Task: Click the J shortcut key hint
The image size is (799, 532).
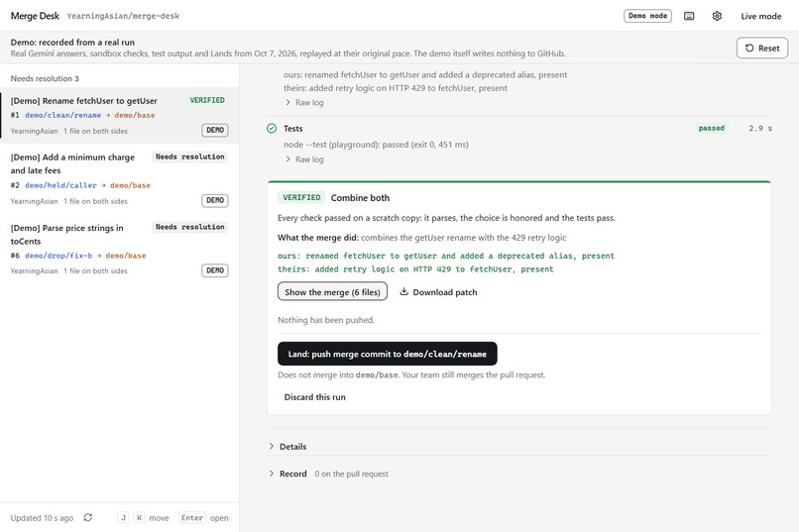Action: (123, 518)
